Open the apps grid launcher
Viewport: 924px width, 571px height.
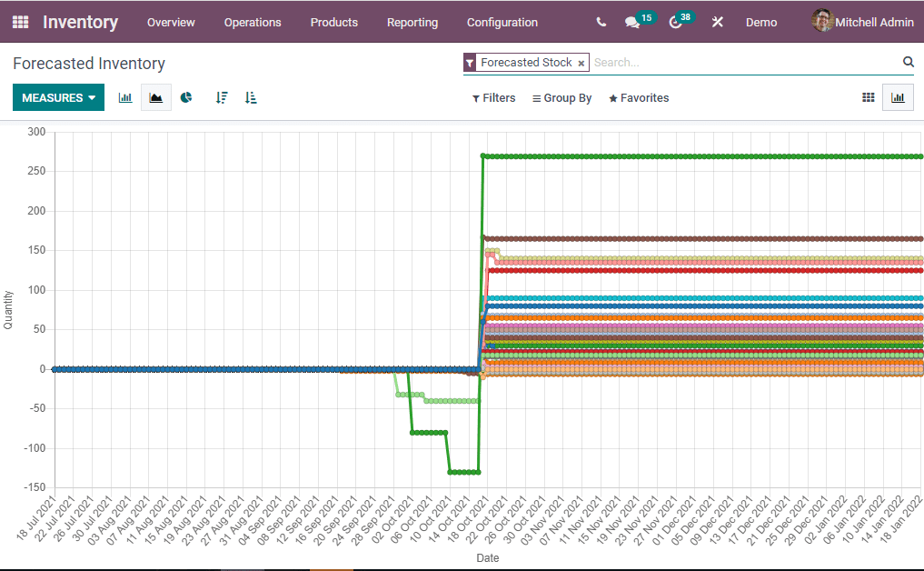[20, 22]
